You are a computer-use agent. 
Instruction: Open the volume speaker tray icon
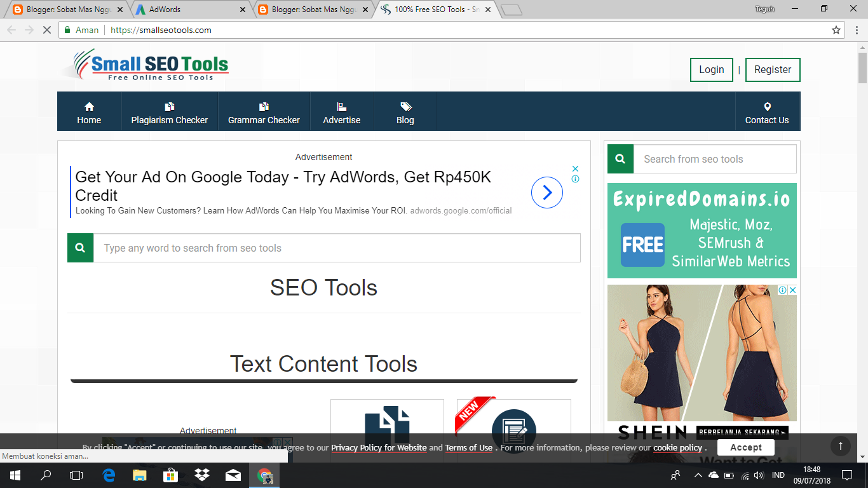pyautogui.click(x=759, y=475)
